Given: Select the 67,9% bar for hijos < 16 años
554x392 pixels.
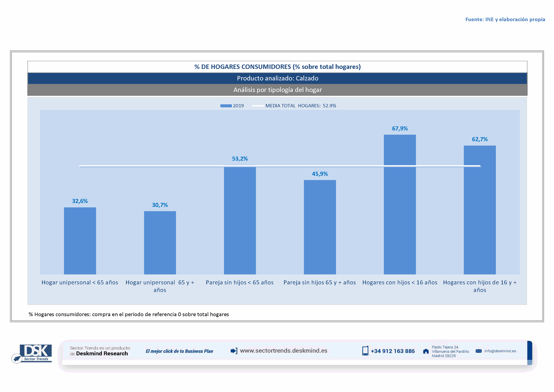Looking at the screenshot, I should (400, 212).
